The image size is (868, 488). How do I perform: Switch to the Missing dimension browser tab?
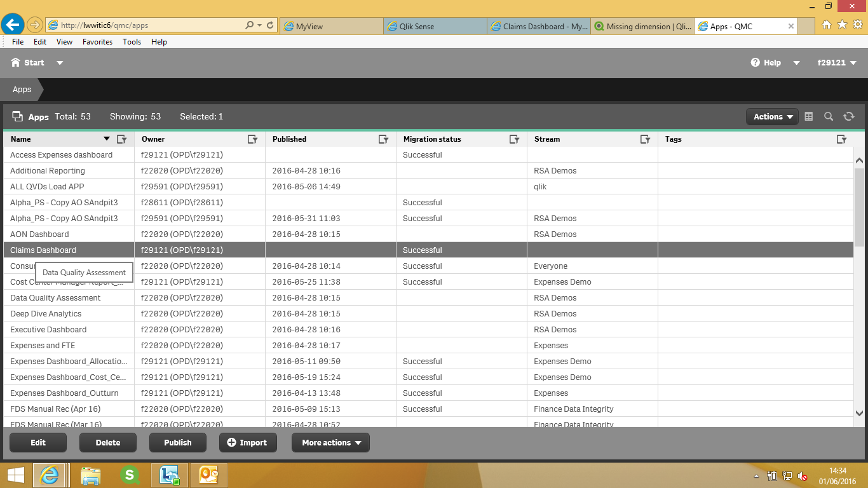(642, 26)
